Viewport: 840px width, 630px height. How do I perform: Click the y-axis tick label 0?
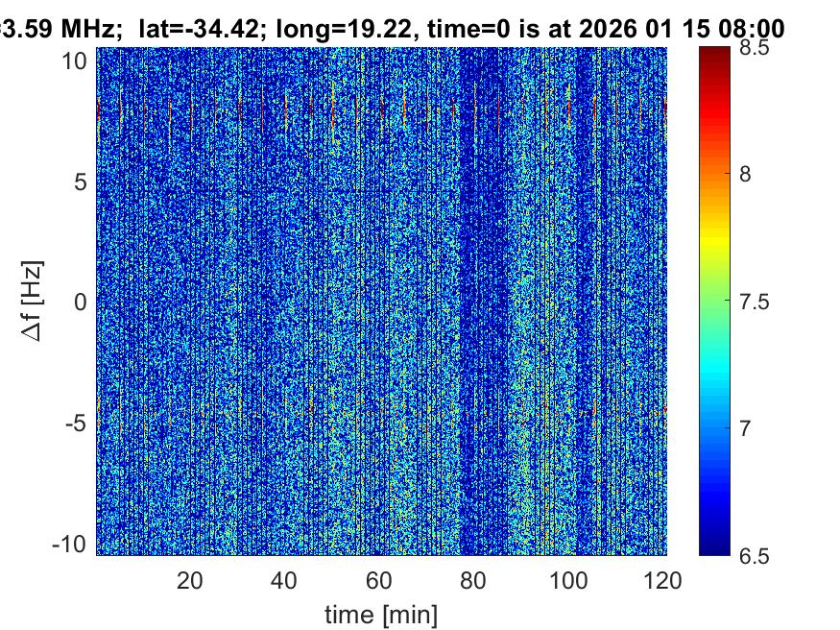coord(84,303)
